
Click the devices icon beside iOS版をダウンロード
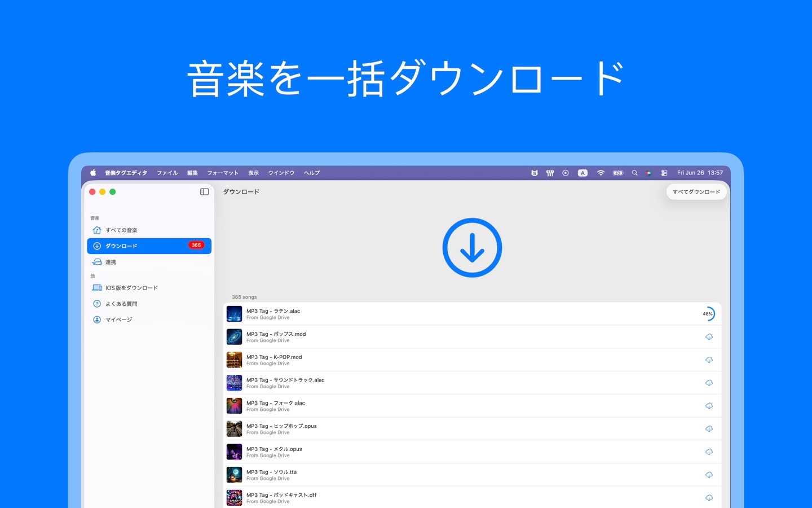(97, 288)
